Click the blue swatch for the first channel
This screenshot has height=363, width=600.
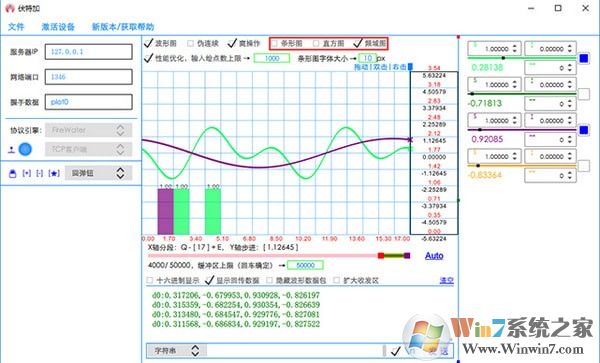click(584, 59)
